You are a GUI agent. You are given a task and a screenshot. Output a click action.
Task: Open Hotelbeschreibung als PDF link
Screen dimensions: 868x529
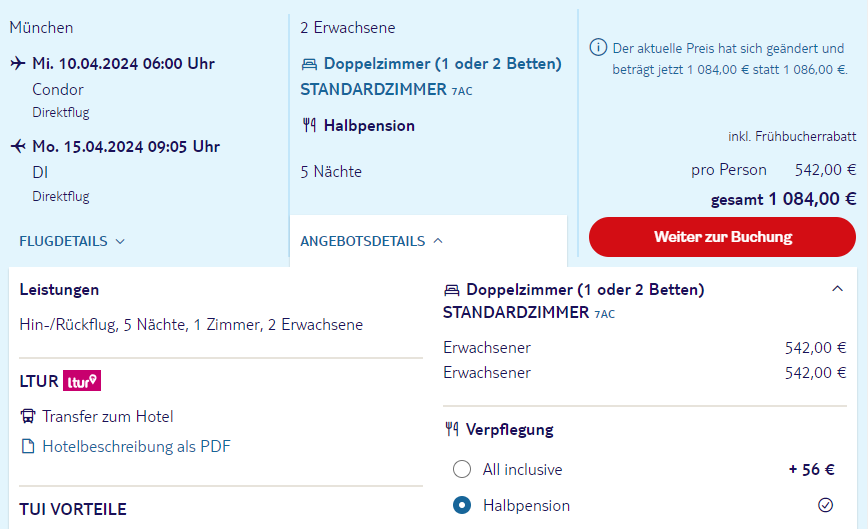click(136, 447)
